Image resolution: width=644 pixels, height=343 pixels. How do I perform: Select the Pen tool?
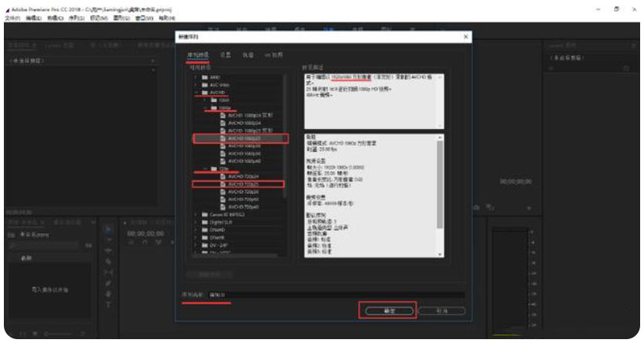pos(108,284)
